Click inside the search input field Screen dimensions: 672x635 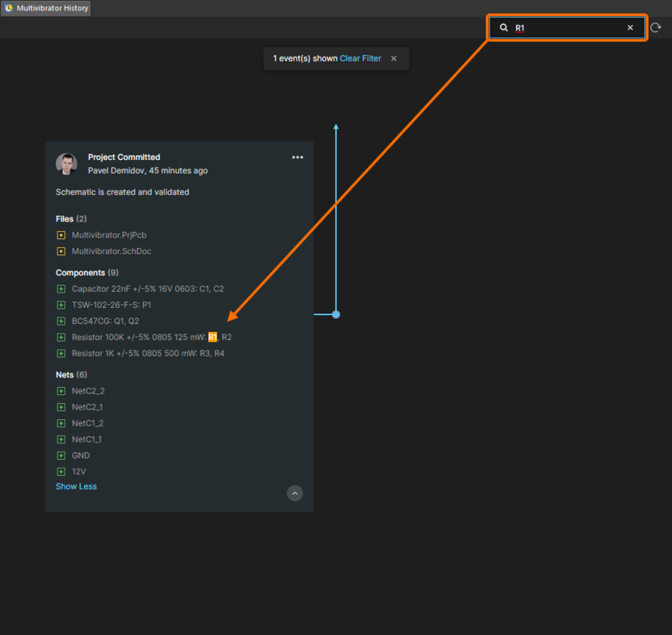[560, 27]
